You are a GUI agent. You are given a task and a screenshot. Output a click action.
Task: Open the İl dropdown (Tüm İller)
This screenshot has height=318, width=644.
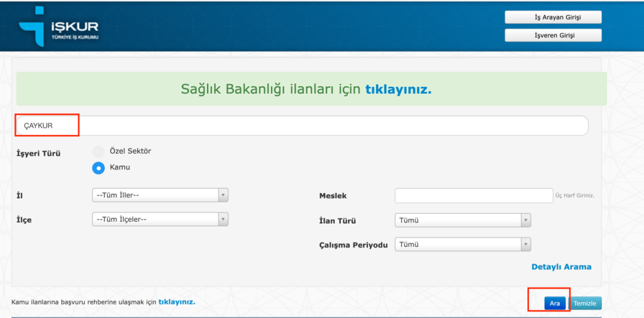tap(160, 195)
